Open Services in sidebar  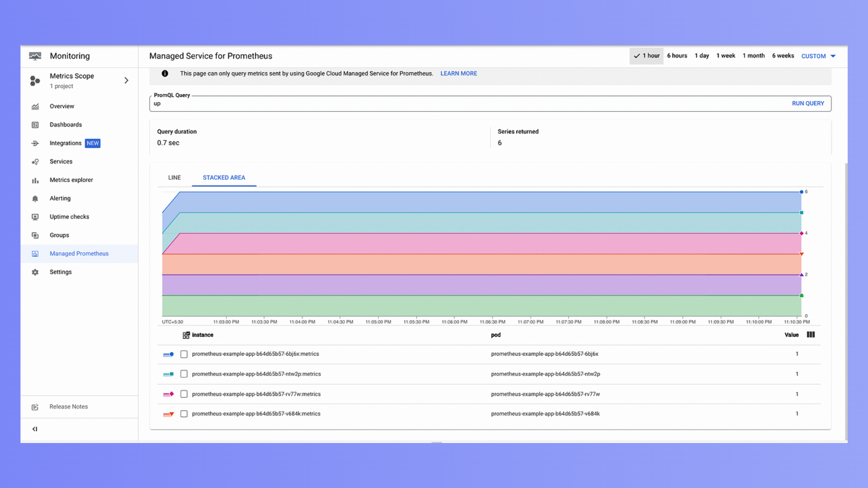61,162
